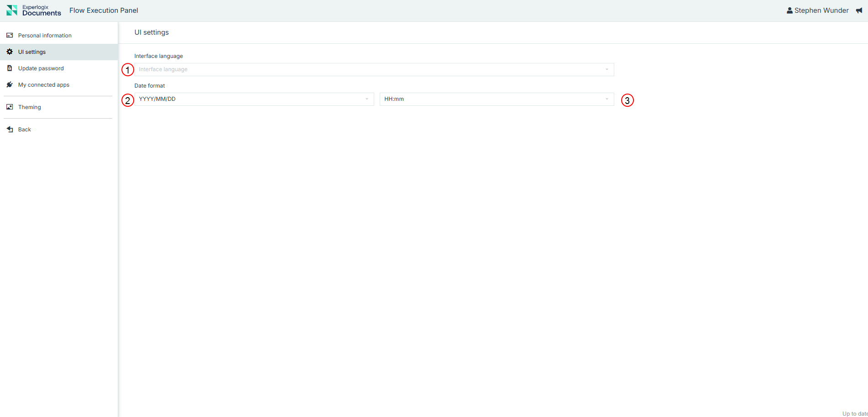Click the Update password lock icon
Image resolution: width=868 pixels, height=417 pixels.
point(10,68)
